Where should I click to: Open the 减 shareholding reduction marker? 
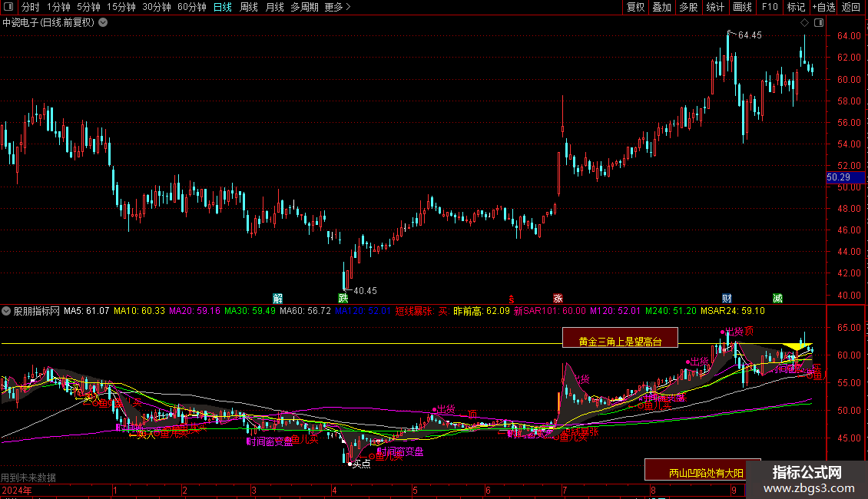pyautogui.click(x=778, y=299)
